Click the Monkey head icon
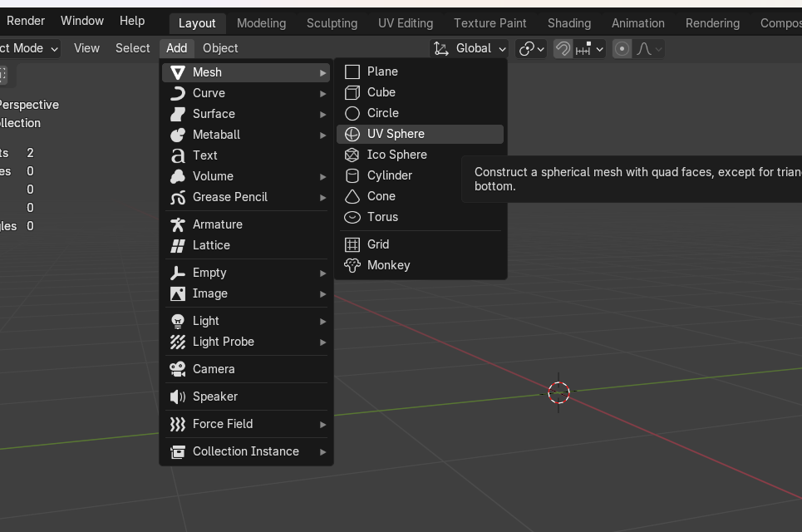Screen dimensions: 802x532 352,265
